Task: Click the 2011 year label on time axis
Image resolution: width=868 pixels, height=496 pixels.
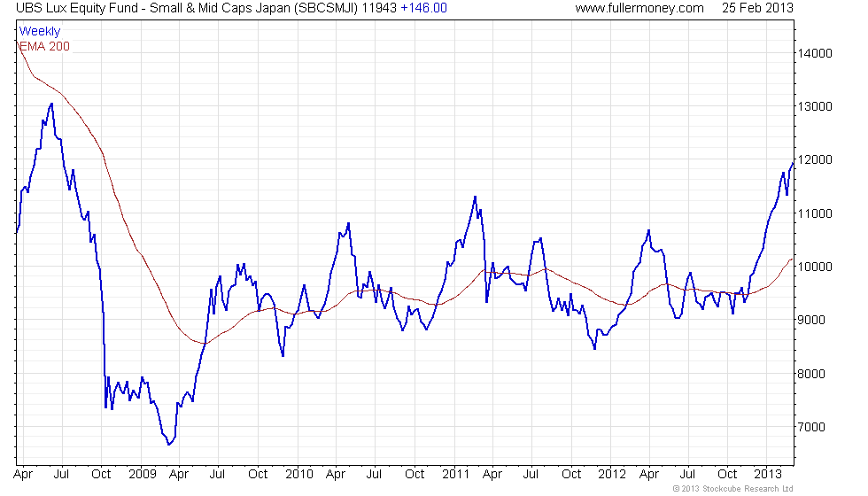Action: tap(455, 475)
